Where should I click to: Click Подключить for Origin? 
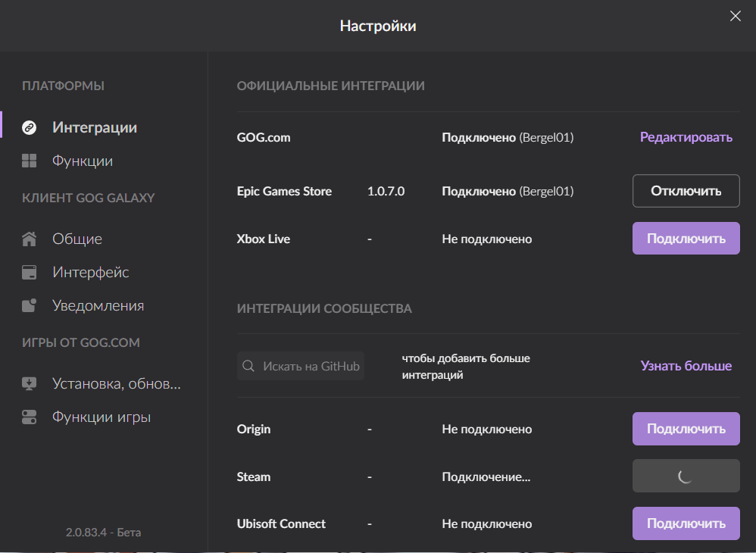(686, 429)
